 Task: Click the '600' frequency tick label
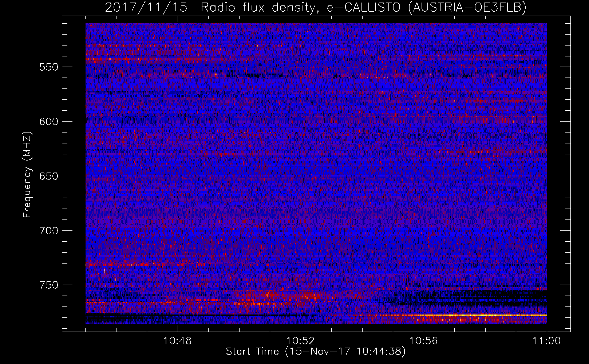[x=49, y=122]
